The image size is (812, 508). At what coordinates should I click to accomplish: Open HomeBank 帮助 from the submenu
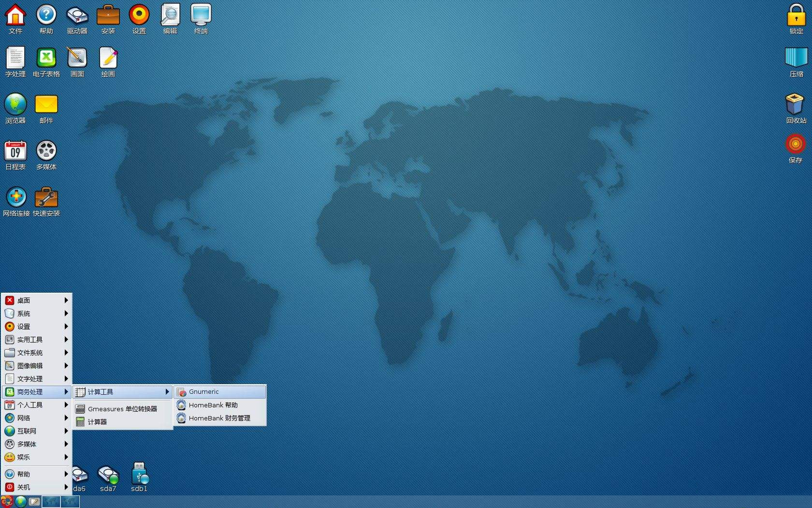point(220,405)
